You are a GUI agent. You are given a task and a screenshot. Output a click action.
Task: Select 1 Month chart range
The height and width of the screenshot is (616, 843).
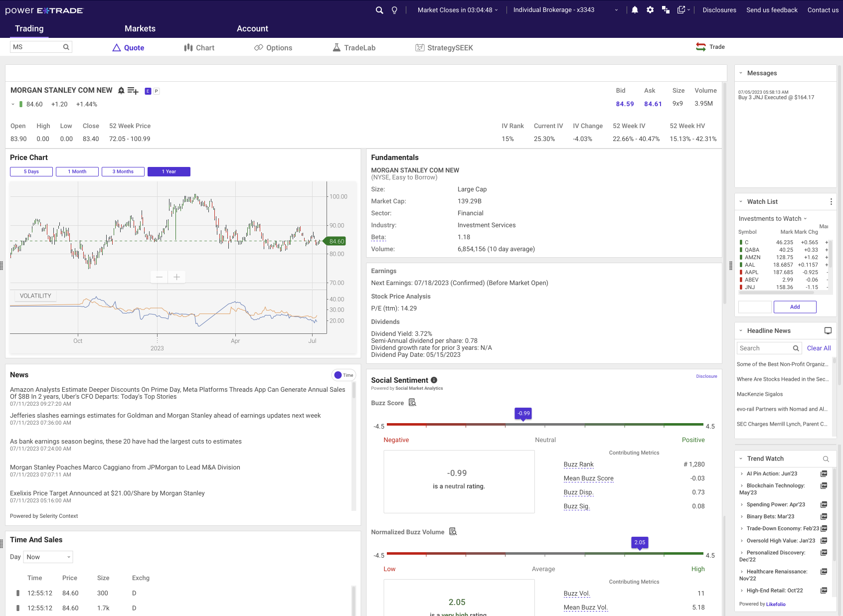77,171
